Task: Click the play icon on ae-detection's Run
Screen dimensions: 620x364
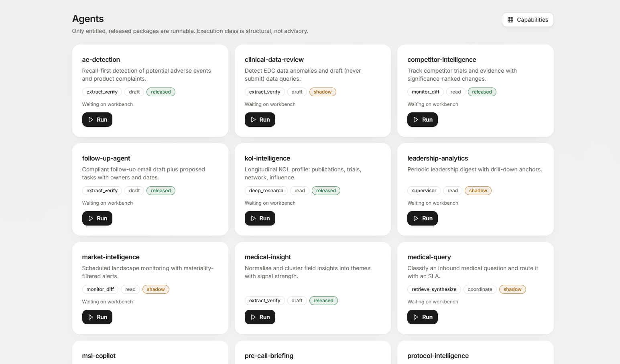Action: point(91,120)
